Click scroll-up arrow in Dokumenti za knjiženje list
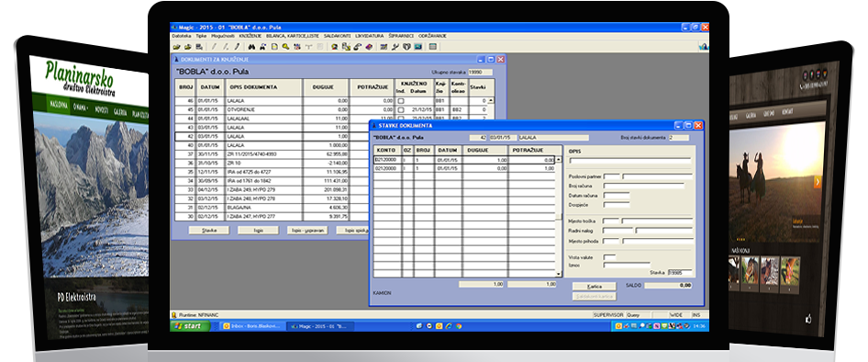Viewport: 868px width, 362px height. pyautogui.click(x=491, y=100)
